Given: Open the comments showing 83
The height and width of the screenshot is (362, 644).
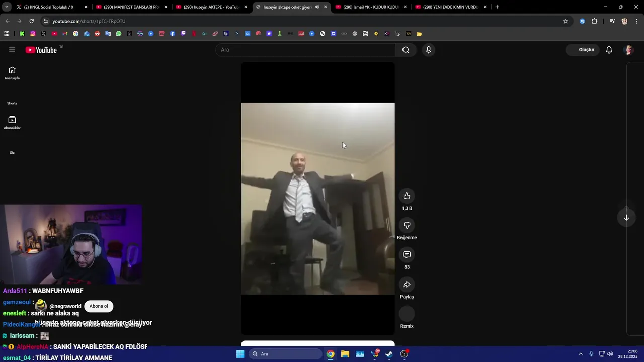Looking at the screenshot, I should pyautogui.click(x=407, y=255).
